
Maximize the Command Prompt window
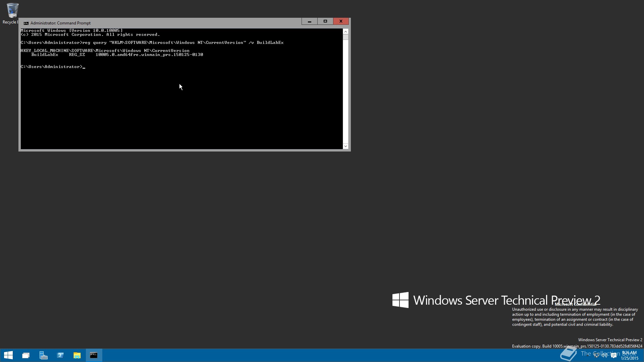click(325, 21)
